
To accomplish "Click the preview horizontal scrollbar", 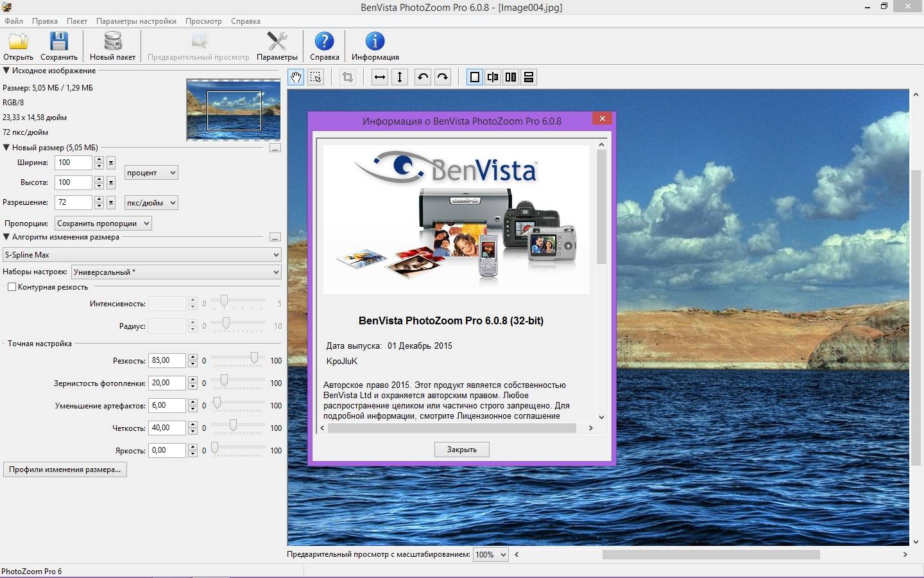I will [x=711, y=554].
